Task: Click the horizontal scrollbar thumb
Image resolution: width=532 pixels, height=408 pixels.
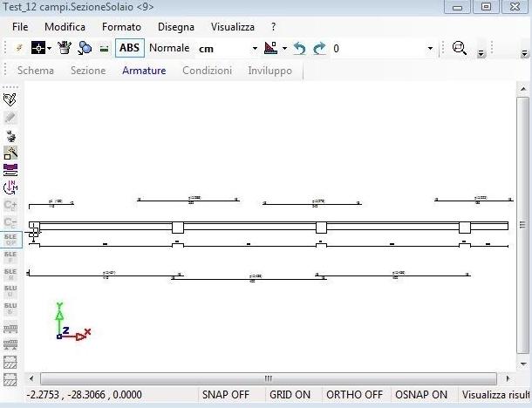Action: (268, 378)
